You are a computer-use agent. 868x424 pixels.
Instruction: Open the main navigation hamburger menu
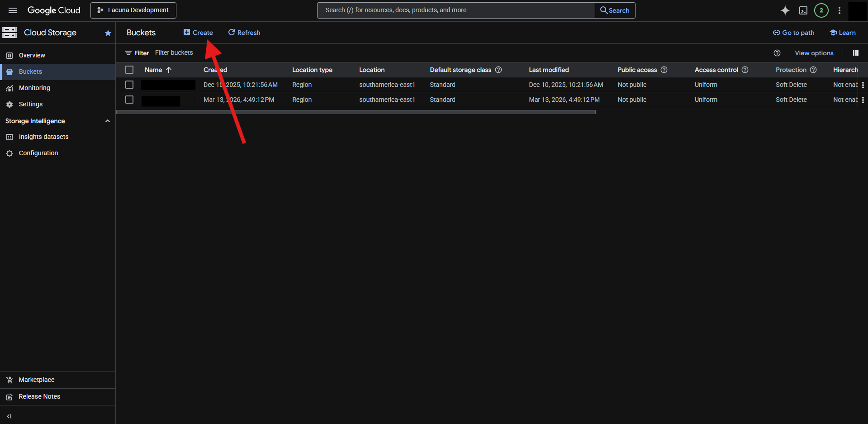[x=13, y=10]
